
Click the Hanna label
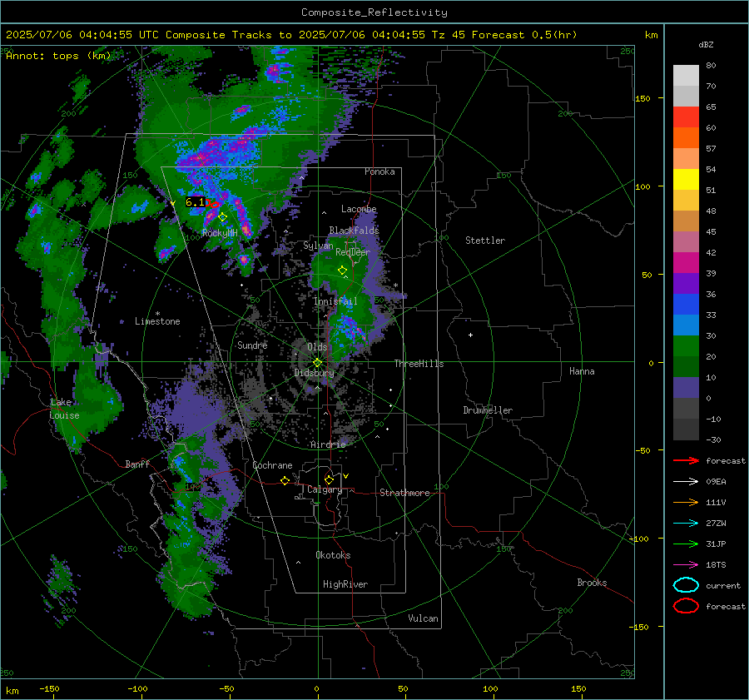pyautogui.click(x=582, y=371)
